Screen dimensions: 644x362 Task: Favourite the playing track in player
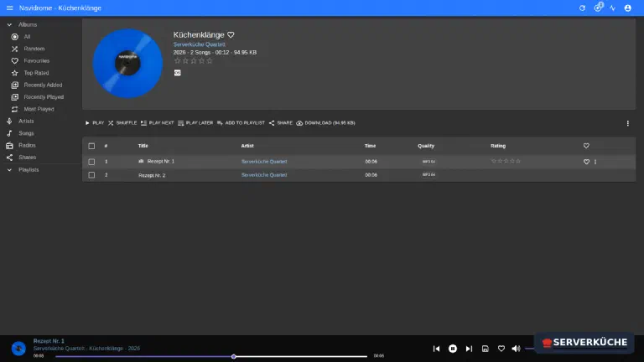pos(501,349)
